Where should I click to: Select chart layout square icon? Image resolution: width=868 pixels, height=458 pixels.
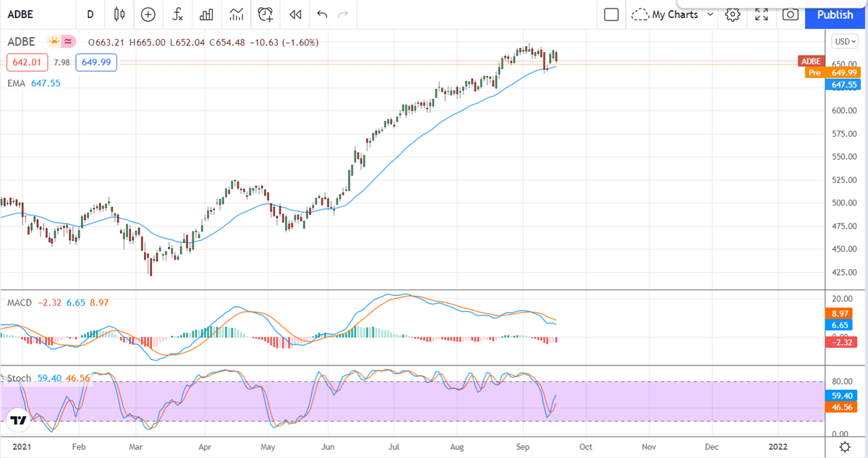click(x=611, y=14)
